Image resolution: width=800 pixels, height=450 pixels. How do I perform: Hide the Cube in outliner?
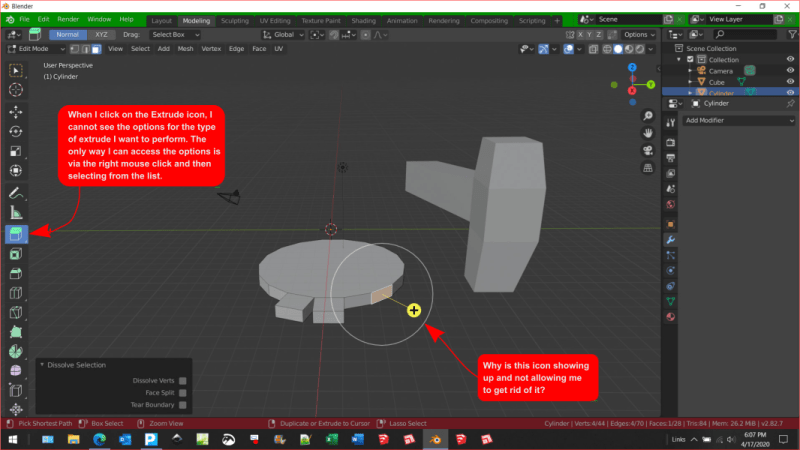[x=790, y=82]
